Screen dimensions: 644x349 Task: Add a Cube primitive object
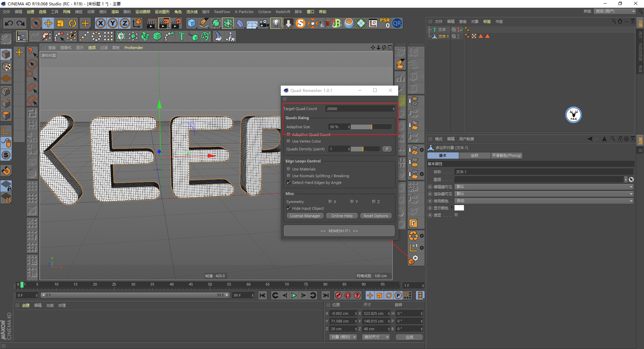(x=192, y=23)
